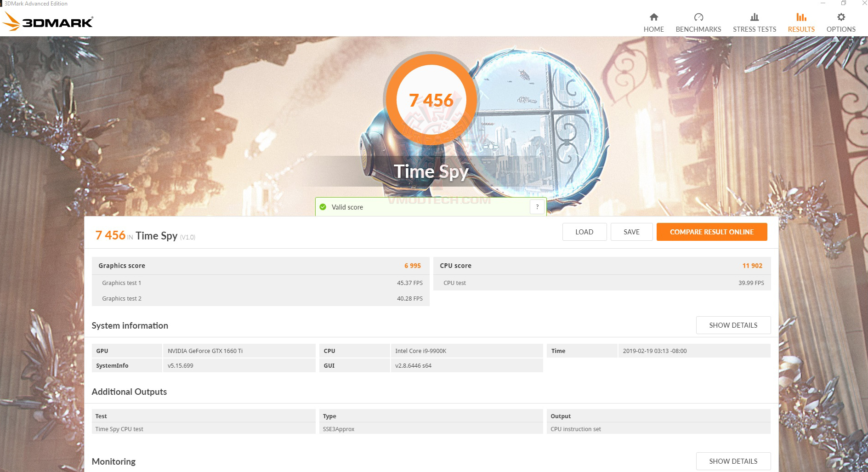
Task: Click the SystemInfo version v5.15.699
Action: point(180,365)
